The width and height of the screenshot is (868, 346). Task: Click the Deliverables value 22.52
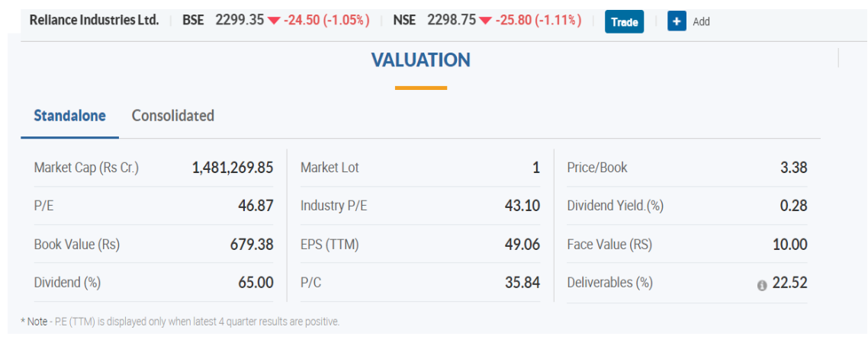[x=790, y=283]
